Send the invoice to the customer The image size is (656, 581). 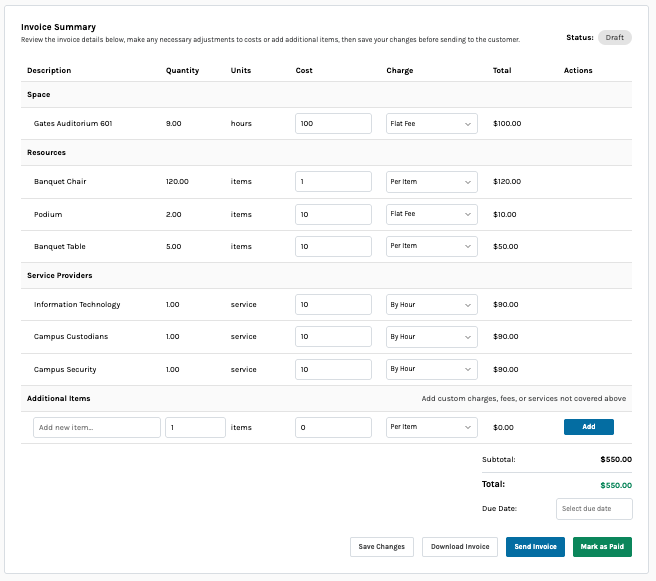click(535, 547)
